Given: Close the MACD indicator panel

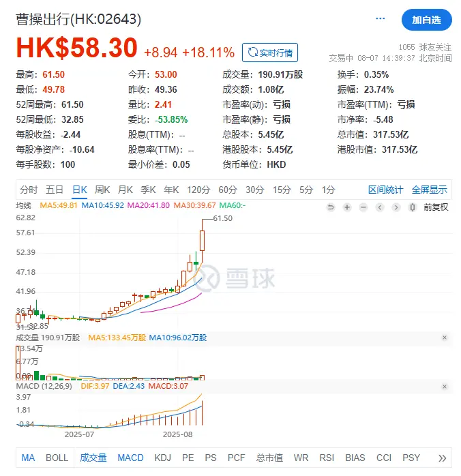Looking at the screenshot, I should [x=445, y=387].
